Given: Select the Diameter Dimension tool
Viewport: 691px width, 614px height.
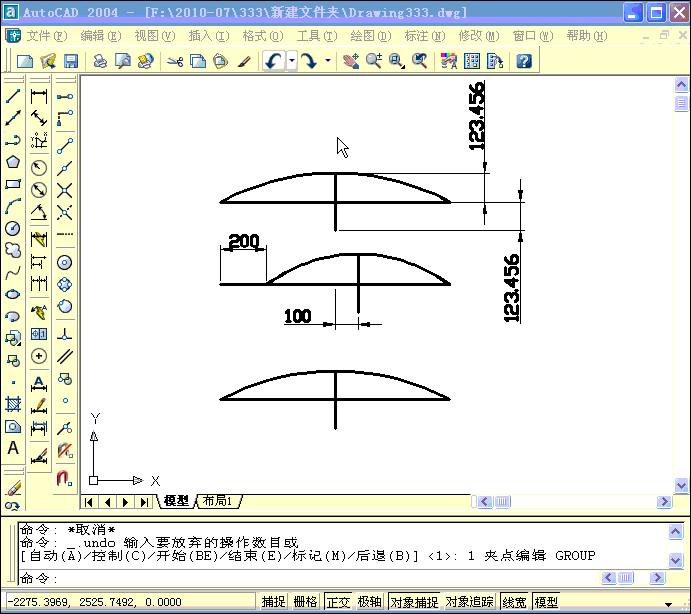Looking at the screenshot, I should 39,190.
